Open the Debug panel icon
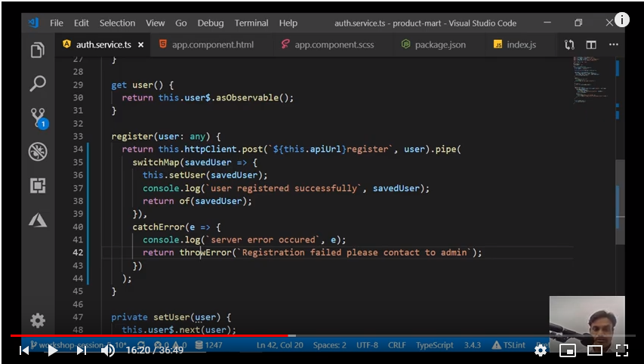The image size is (644, 364). [x=37, y=151]
